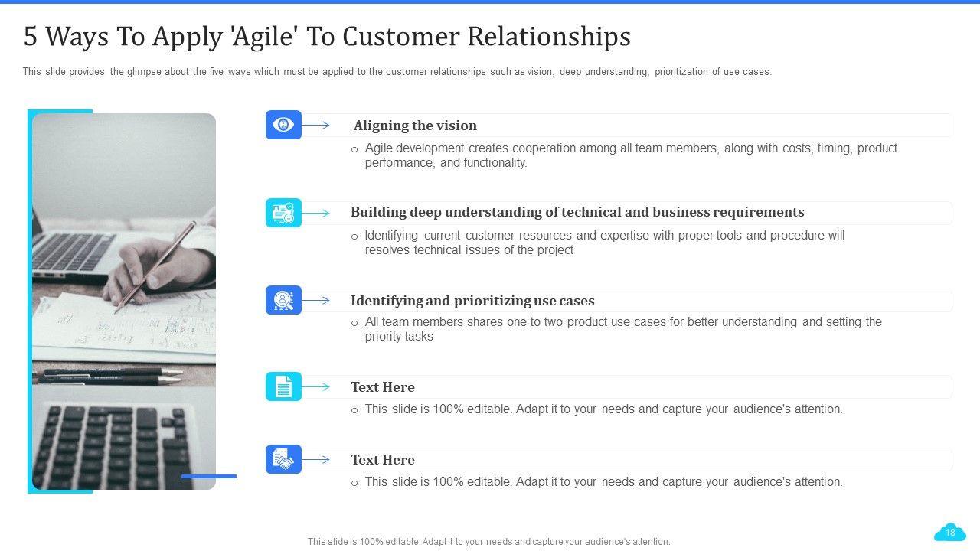Click the footer editable text line
Image resolution: width=980 pixels, height=551 pixels.
(x=488, y=541)
